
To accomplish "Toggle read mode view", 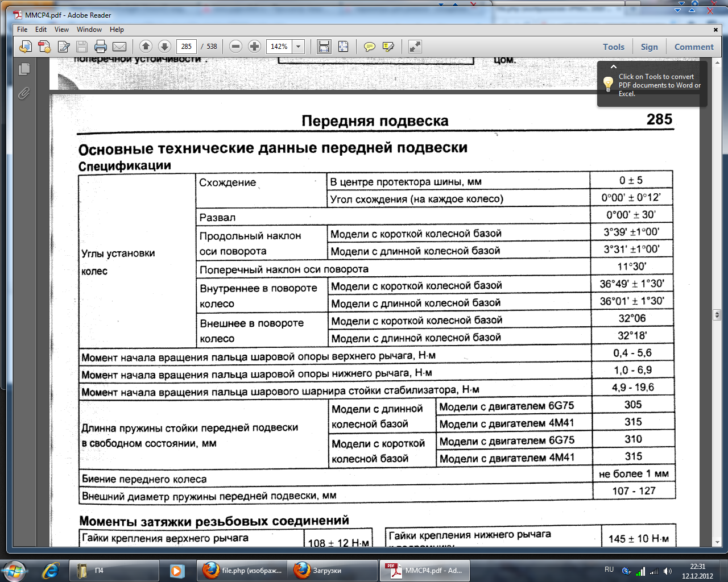I will click(415, 47).
